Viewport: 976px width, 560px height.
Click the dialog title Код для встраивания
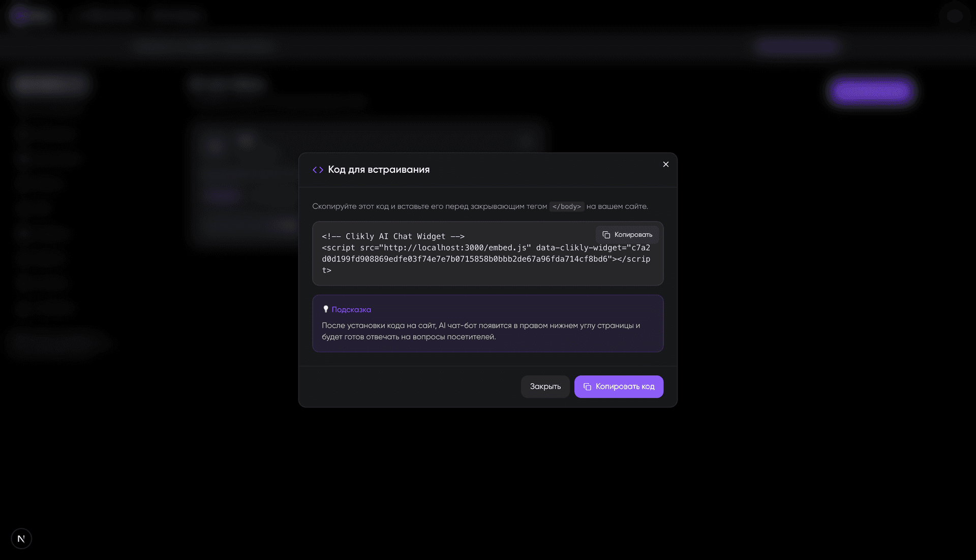(x=379, y=170)
